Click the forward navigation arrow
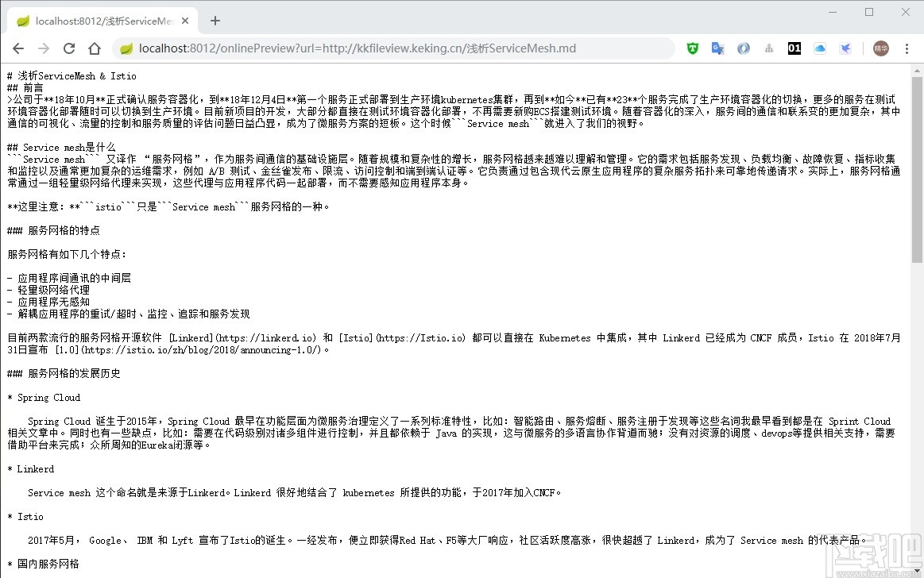 42,48
